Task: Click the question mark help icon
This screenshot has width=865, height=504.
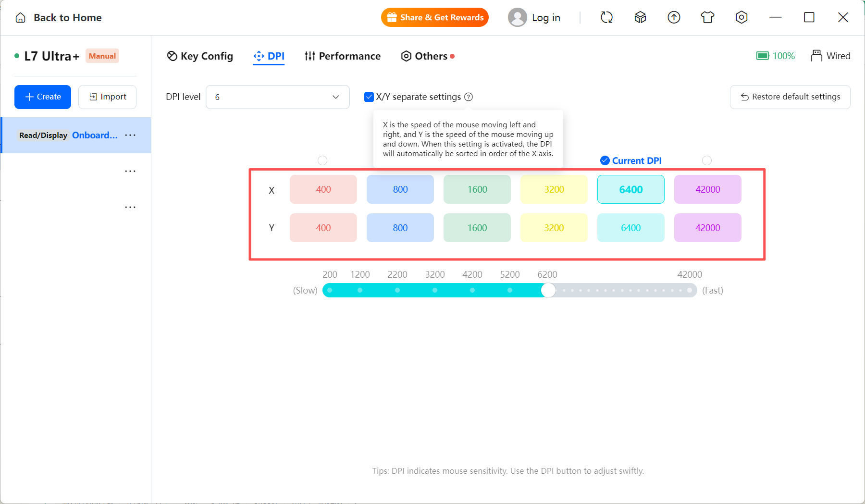Action: (x=469, y=97)
